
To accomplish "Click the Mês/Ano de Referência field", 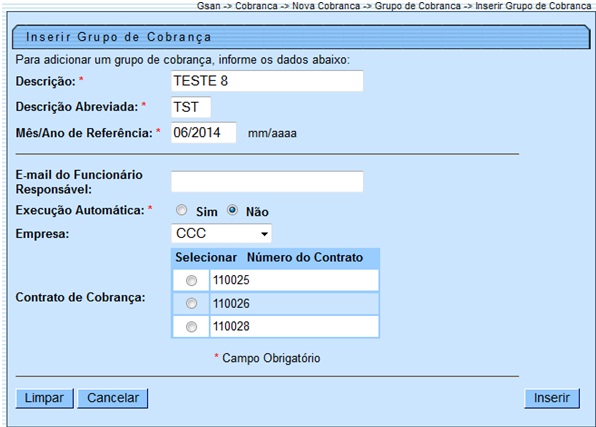I will tap(204, 133).
